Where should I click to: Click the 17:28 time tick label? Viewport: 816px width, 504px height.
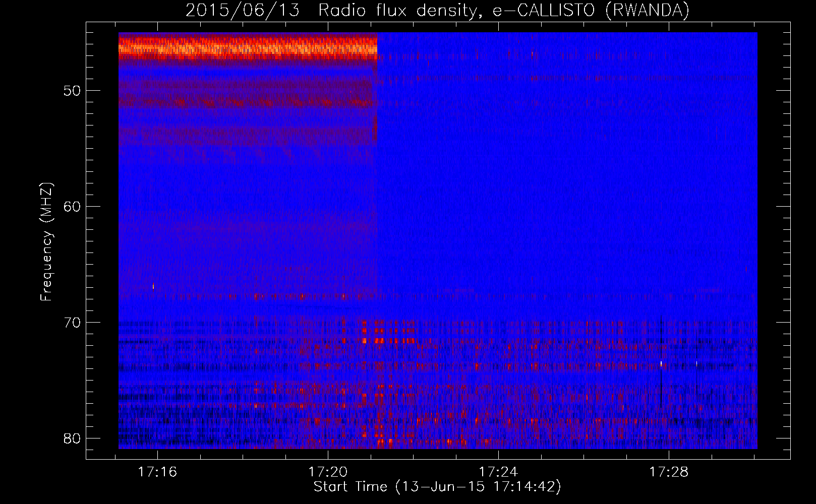pyautogui.click(x=669, y=472)
